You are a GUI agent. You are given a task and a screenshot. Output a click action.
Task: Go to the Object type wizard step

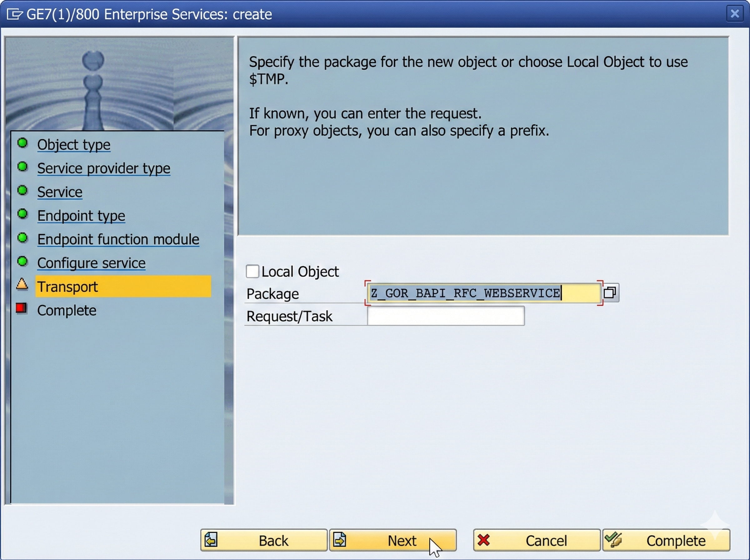[x=73, y=145]
